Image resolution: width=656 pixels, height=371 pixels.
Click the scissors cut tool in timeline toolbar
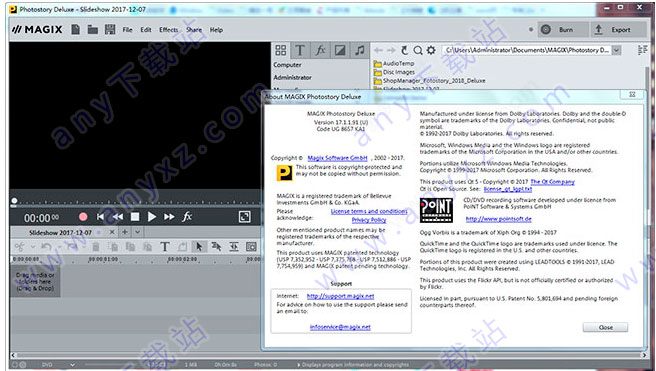point(19,247)
